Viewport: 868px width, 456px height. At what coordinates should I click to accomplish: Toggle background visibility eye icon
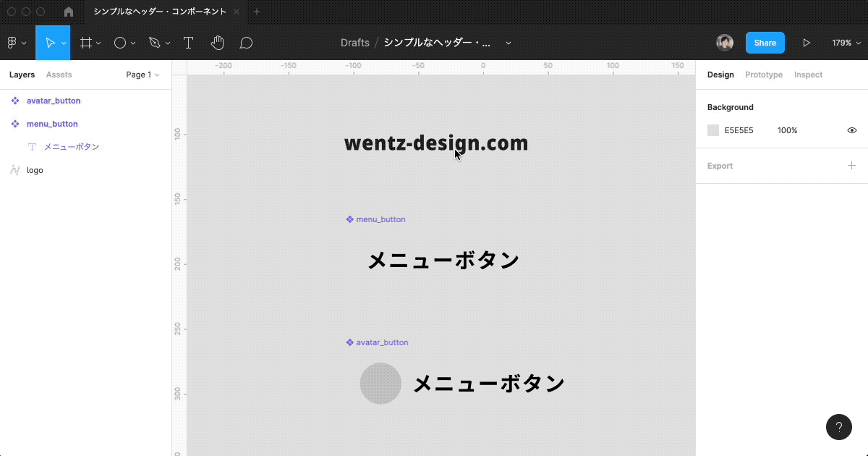click(x=852, y=130)
